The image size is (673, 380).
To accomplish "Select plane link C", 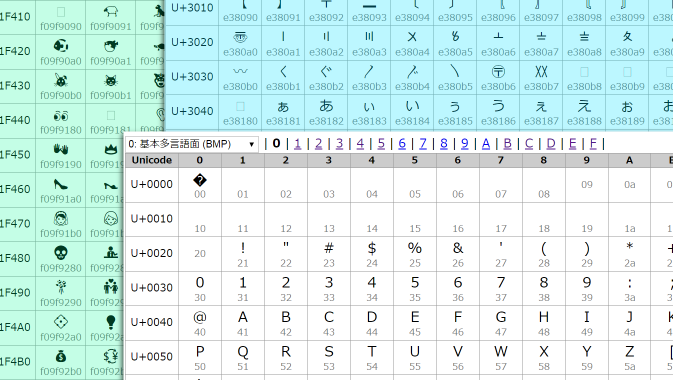I will (529, 144).
